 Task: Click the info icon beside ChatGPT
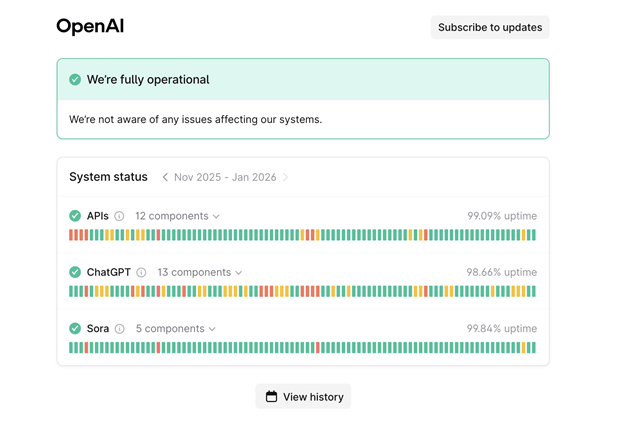[x=141, y=272]
